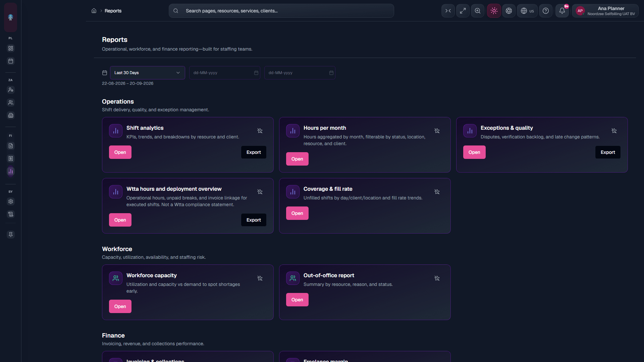
Task: Open the settings gear icon in sidebar
Action: (11, 201)
